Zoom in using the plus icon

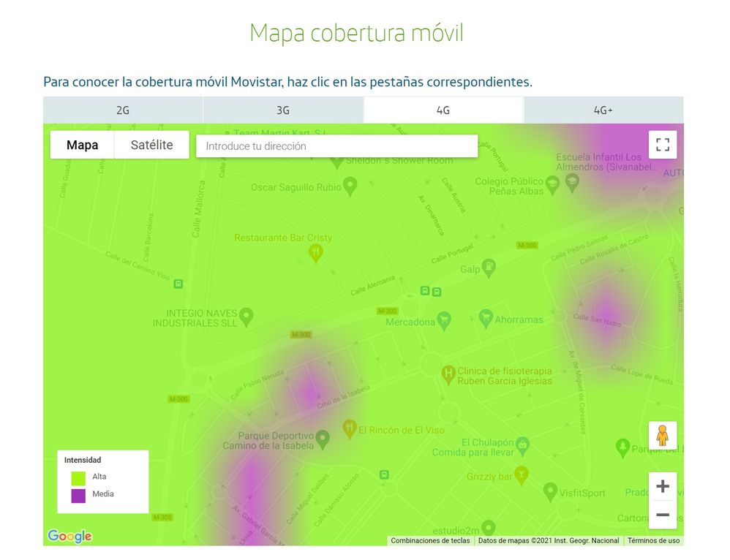663,485
